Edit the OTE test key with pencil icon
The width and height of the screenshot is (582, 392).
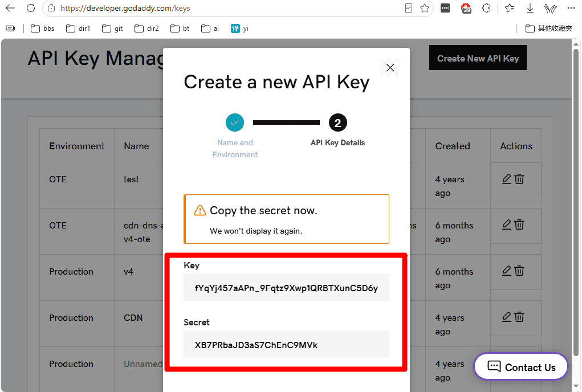tap(507, 179)
